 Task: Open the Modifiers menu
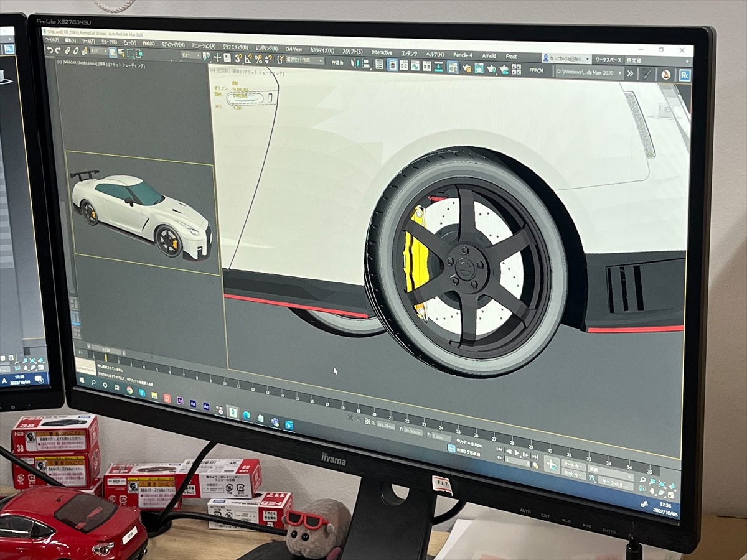pos(172,45)
